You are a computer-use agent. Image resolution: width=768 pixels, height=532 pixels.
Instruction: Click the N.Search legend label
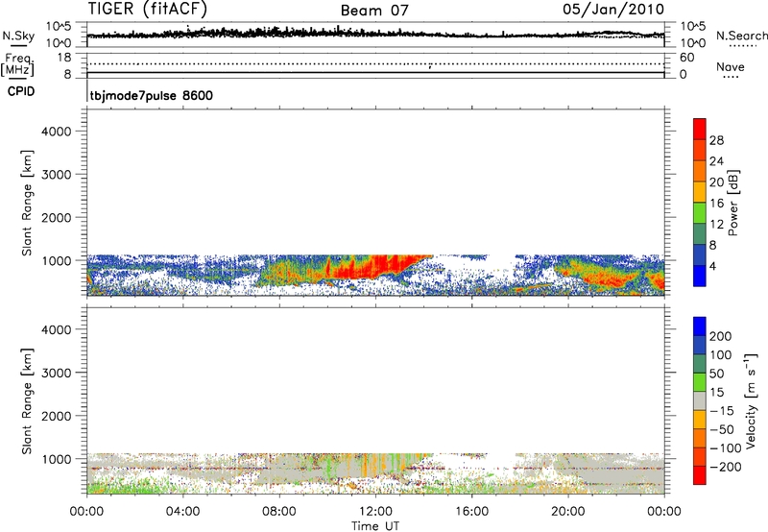pos(741,36)
